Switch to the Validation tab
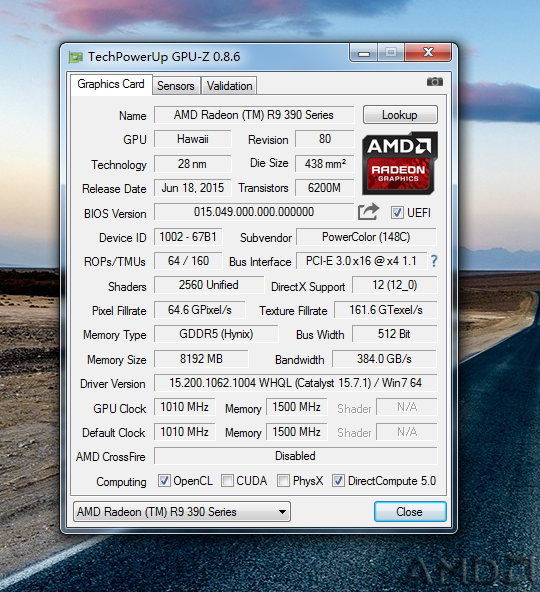Image resolution: width=540 pixels, height=592 pixels. point(229,86)
